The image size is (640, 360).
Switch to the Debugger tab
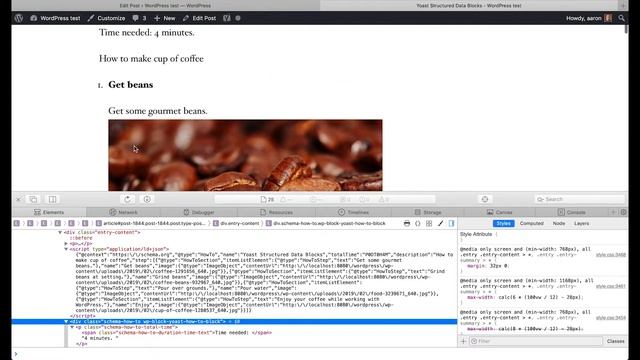click(199, 212)
